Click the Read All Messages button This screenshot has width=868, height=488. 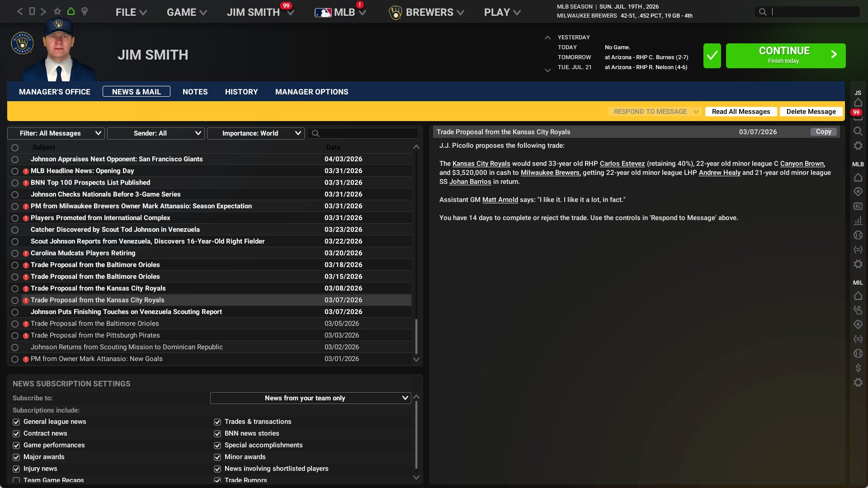click(x=741, y=112)
